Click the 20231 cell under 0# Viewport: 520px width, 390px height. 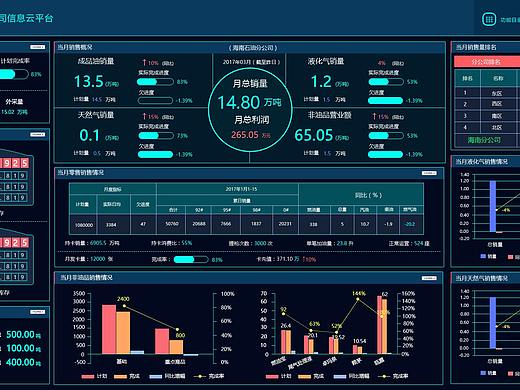(x=285, y=224)
